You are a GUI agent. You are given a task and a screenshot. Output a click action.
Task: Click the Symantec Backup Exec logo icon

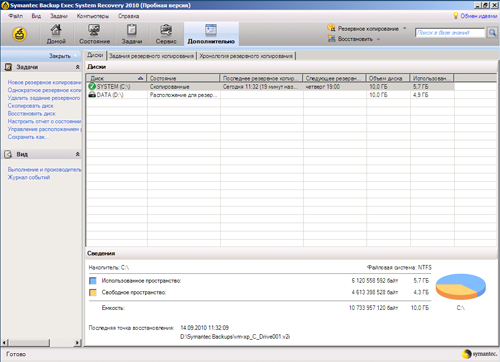click(19, 34)
